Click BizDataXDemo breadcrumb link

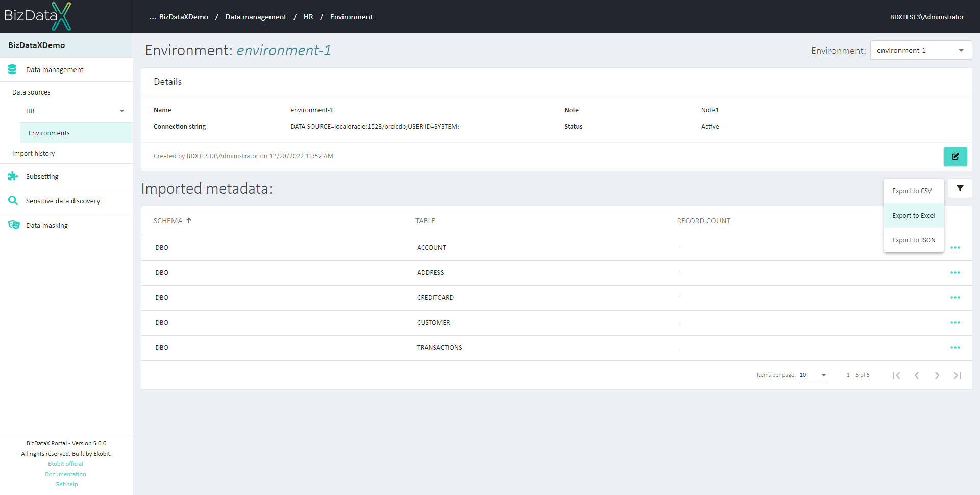pyautogui.click(x=184, y=17)
